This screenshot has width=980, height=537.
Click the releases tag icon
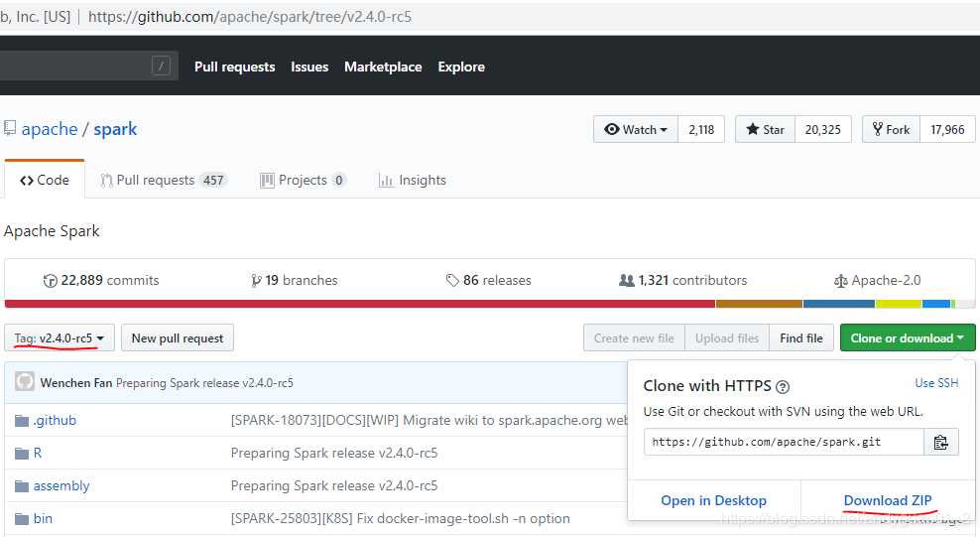pyautogui.click(x=452, y=281)
